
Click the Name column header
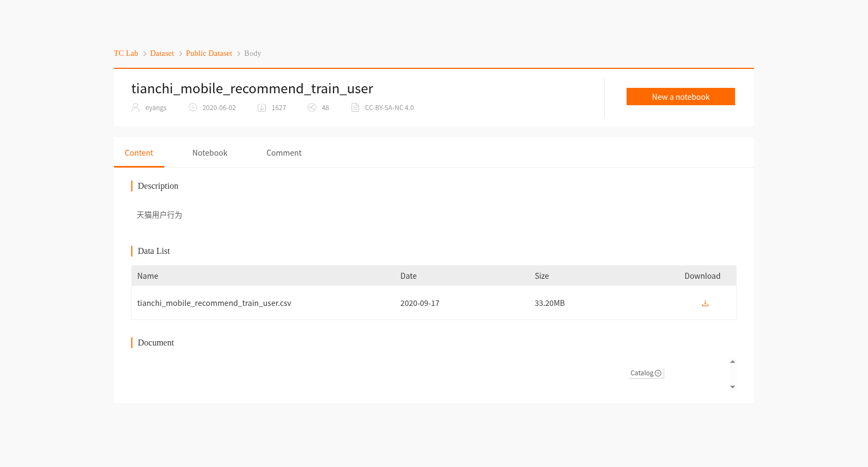click(148, 276)
